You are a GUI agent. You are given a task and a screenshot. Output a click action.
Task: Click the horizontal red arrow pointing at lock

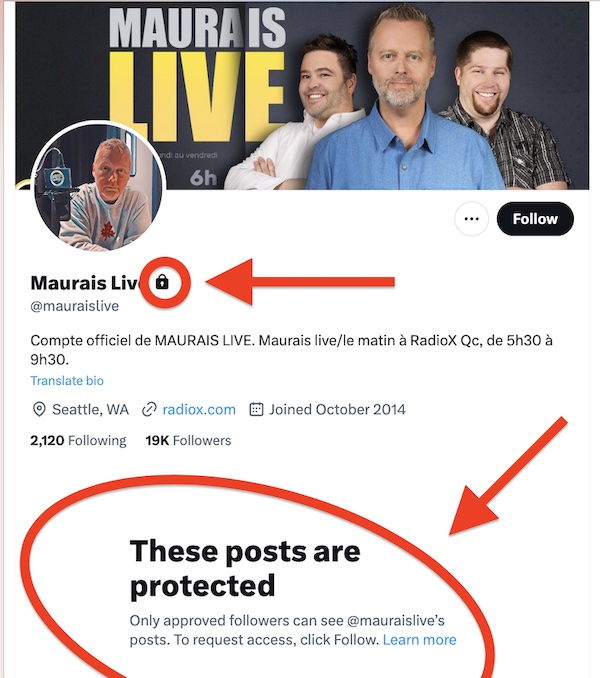tap(300, 282)
